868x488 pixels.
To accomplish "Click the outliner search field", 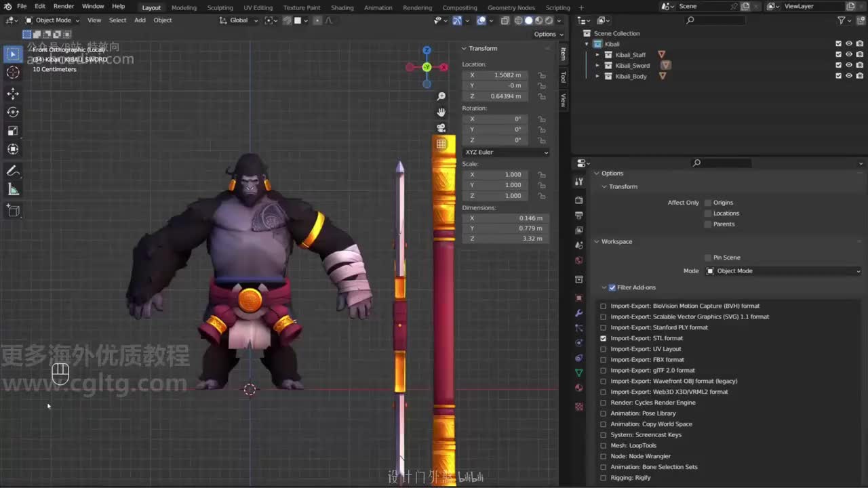I will click(716, 20).
